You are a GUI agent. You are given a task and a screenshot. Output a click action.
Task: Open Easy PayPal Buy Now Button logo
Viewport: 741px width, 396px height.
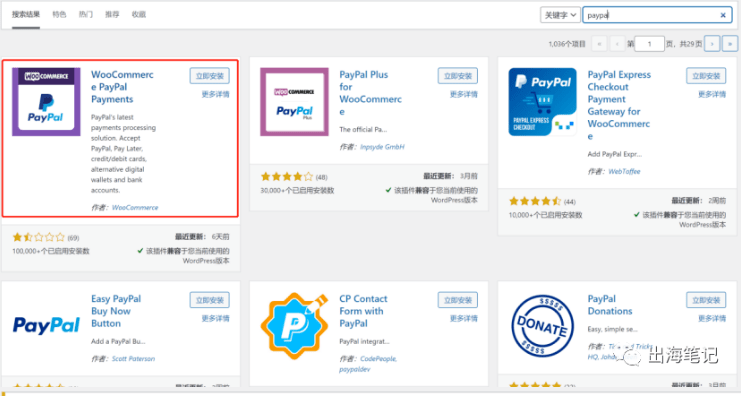click(46, 326)
